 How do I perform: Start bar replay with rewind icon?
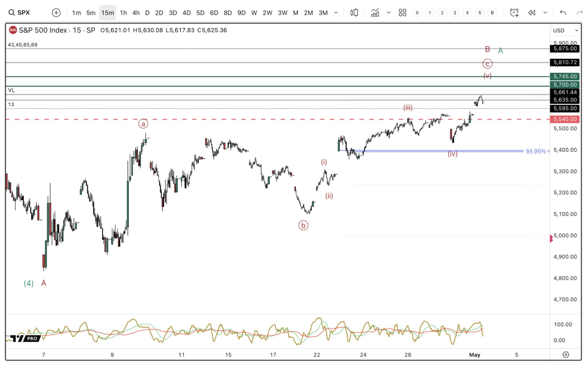(532, 13)
